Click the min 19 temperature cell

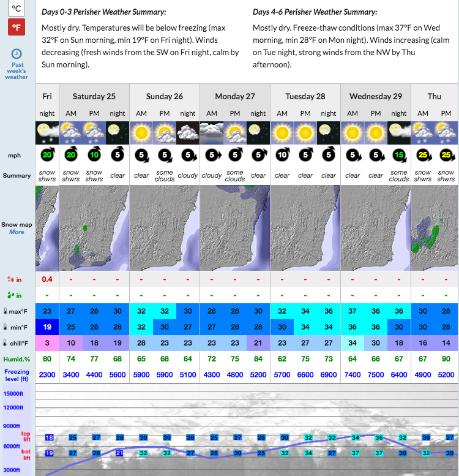point(47,327)
